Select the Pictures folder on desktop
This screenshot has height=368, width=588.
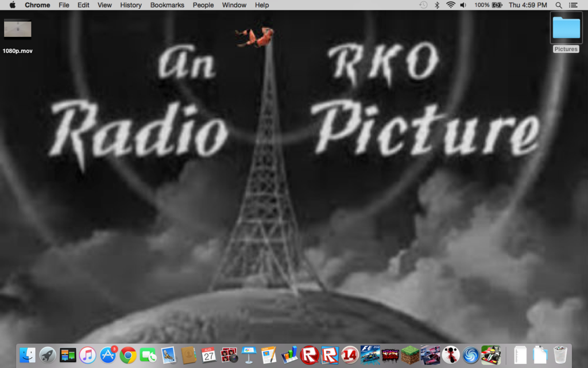(x=566, y=28)
